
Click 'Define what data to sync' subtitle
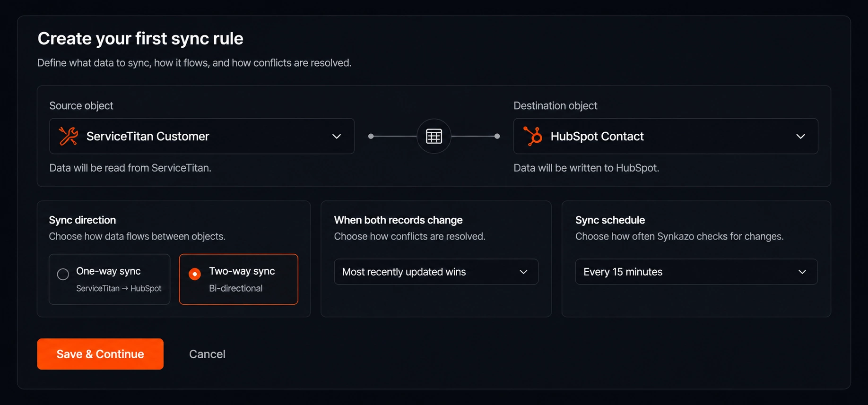[x=194, y=63]
